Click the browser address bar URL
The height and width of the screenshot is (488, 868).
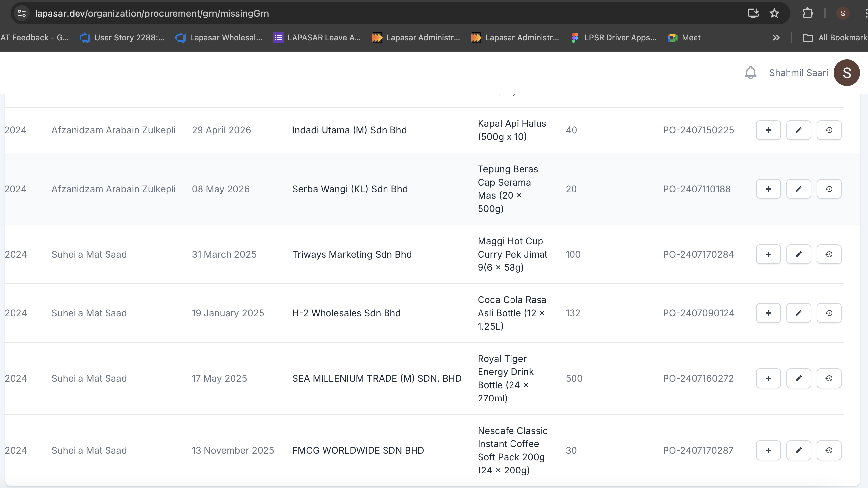(152, 13)
